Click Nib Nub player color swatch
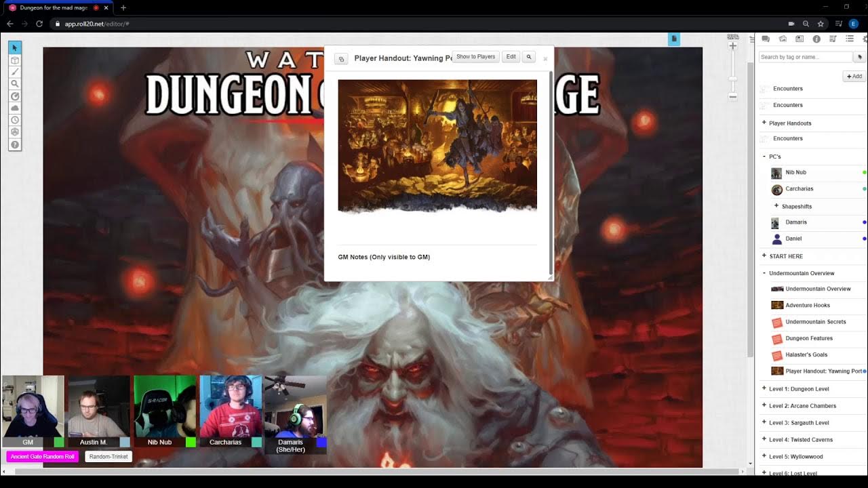The height and width of the screenshot is (488, 868). pos(191,442)
